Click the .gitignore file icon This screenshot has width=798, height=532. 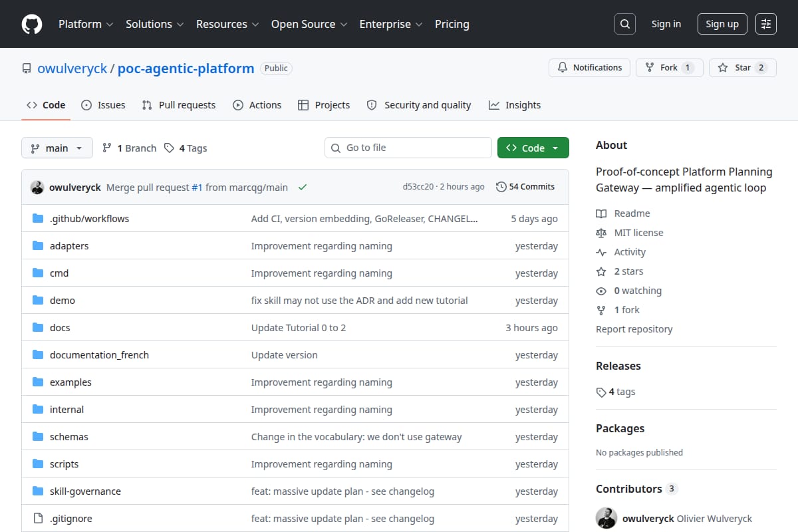pyautogui.click(x=38, y=519)
